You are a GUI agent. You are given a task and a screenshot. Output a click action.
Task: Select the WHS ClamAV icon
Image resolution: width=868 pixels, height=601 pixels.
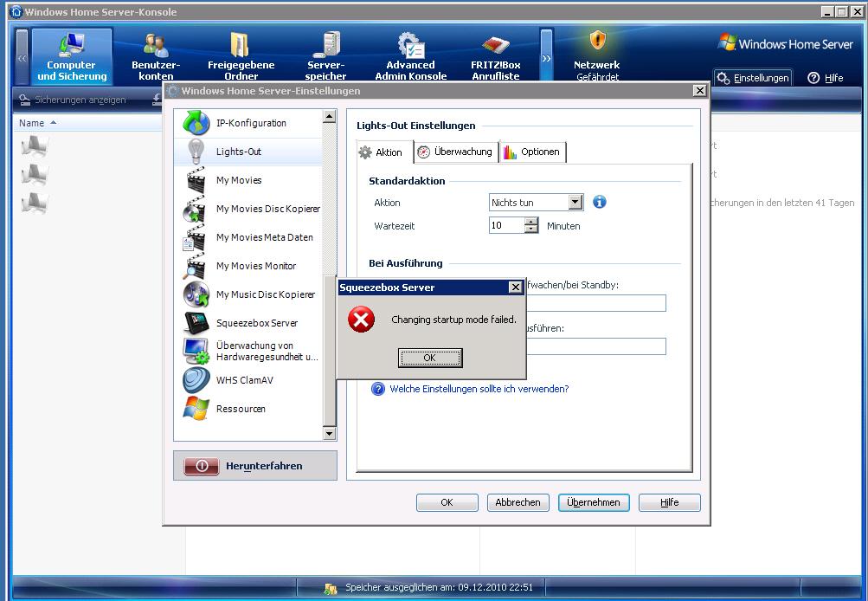coord(196,380)
